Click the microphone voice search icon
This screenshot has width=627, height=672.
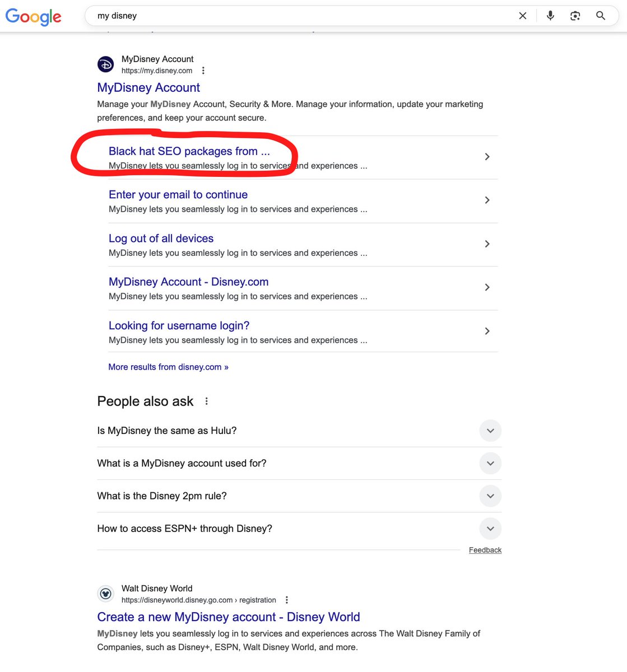(550, 16)
